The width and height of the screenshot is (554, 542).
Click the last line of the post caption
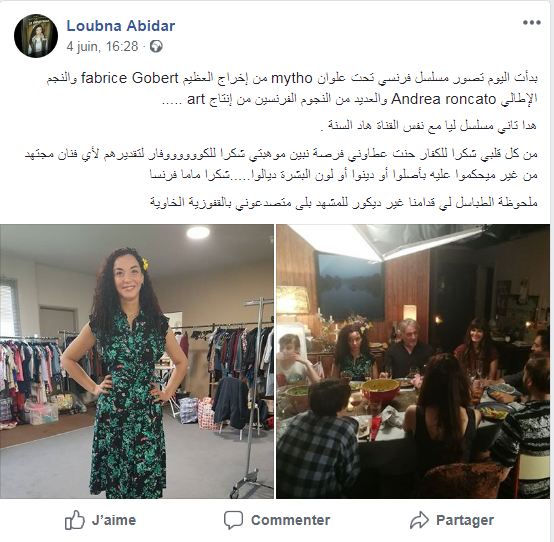click(x=344, y=202)
